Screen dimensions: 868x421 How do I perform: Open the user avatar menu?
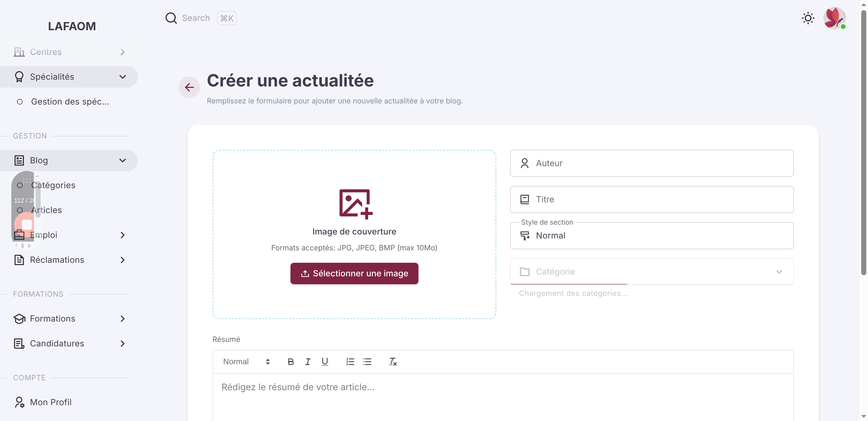(834, 18)
